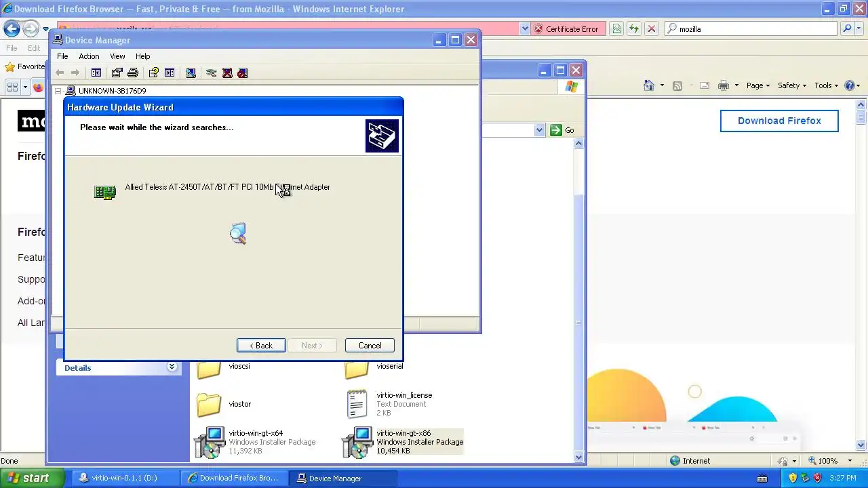Click the Back button in Hardware Update Wizard

[x=261, y=346]
